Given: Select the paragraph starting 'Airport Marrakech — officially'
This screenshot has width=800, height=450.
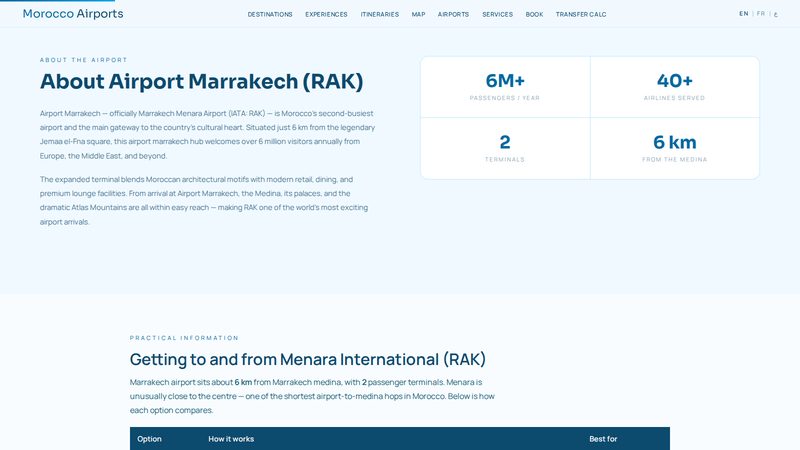Looking at the screenshot, I should [x=208, y=135].
